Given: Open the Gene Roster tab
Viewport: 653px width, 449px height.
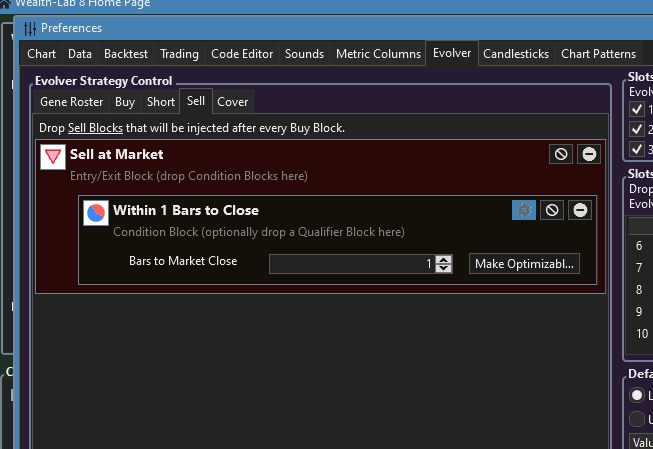Looking at the screenshot, I should click(71, 102).
